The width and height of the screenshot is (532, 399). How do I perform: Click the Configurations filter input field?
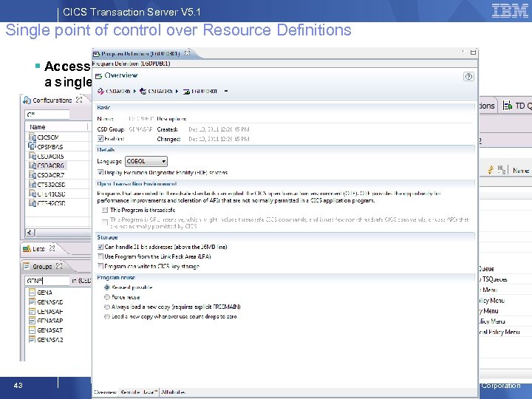click(47, 115)
